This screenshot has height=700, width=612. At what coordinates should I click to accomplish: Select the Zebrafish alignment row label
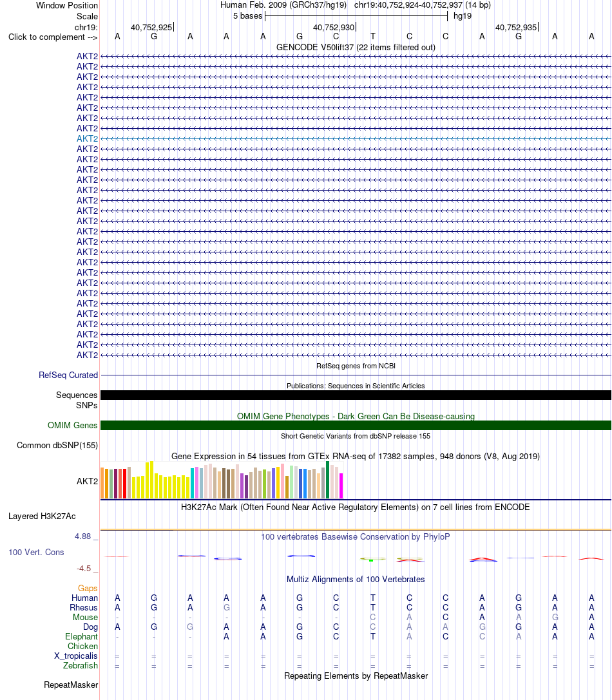click(x=81, y=666)
